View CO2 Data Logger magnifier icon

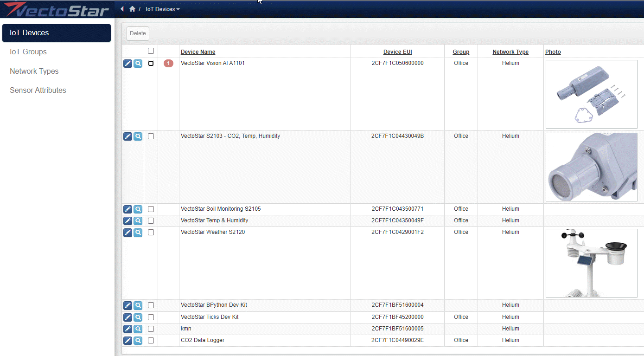138,341
